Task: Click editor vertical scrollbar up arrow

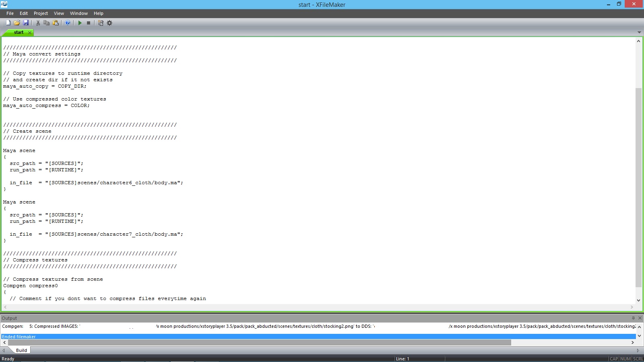Action: (639, 41)
